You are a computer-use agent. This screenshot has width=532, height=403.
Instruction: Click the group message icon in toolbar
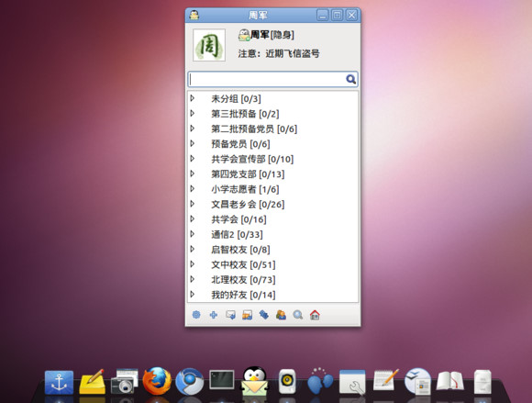point(248,315)
